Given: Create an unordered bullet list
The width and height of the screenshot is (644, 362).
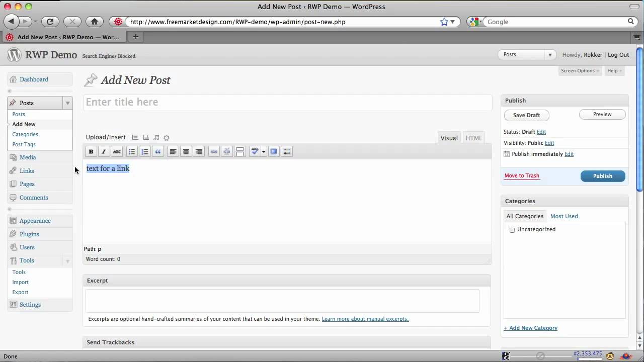Looking at the screenshot, I should [x=132, y=151].
